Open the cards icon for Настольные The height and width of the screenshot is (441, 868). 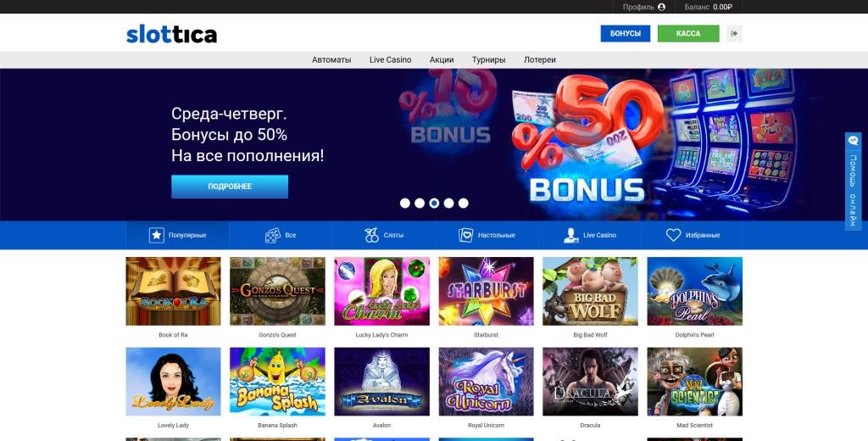(x=465, y=236)
